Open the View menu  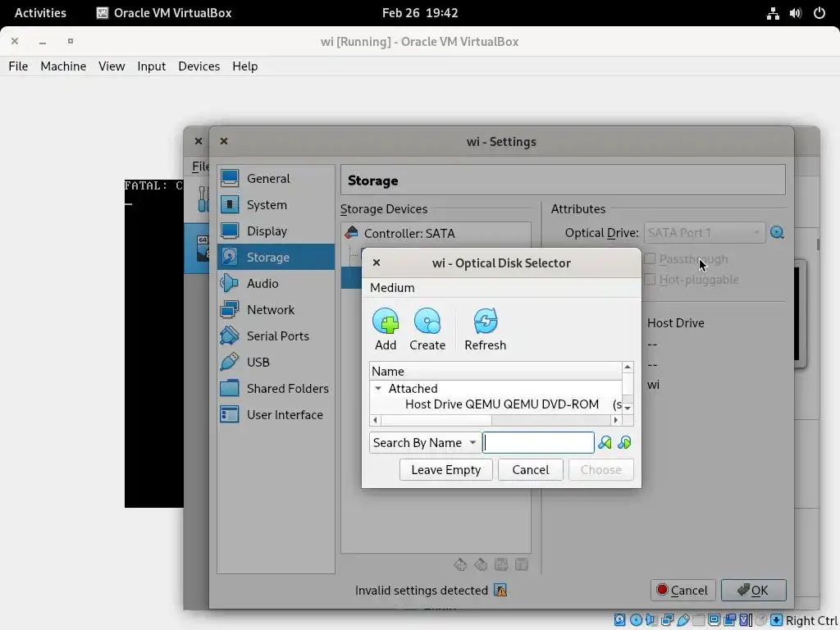(x=112, y=66)
